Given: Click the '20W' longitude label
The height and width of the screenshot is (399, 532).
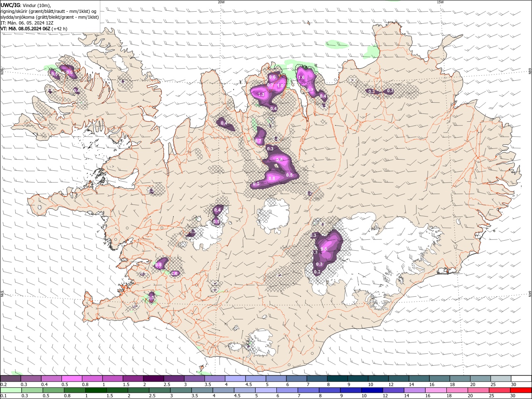Looking at the screenshot, I should coord(221,2).
